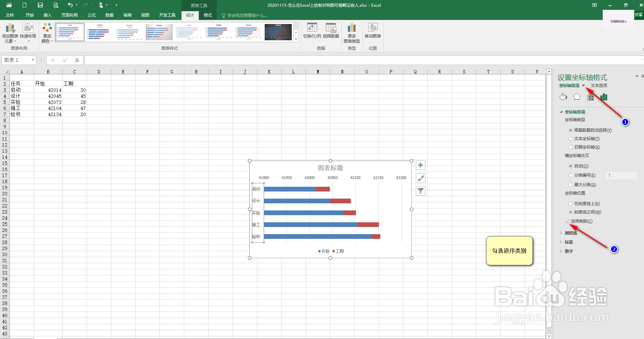Select Axis Options bar chart icon
This screenshot has height=339, width=644.
(x=604, y=97)
